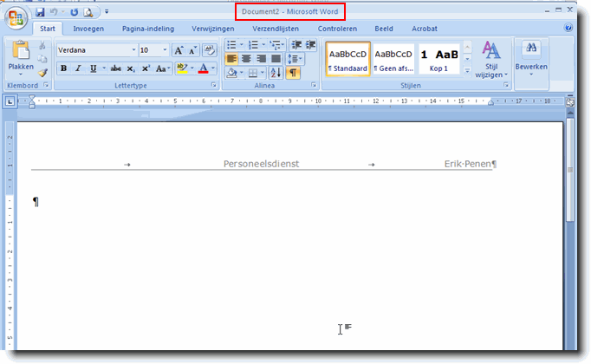Expand the styles gallery more arrow
The image size is (591, 364).
click(468, 71)
